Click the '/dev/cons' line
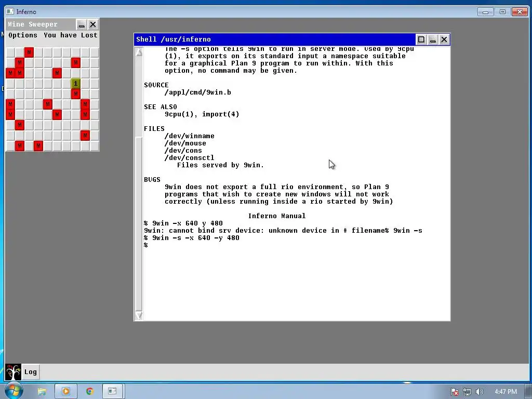The image size is (532, 399). [x=183, y=151]
